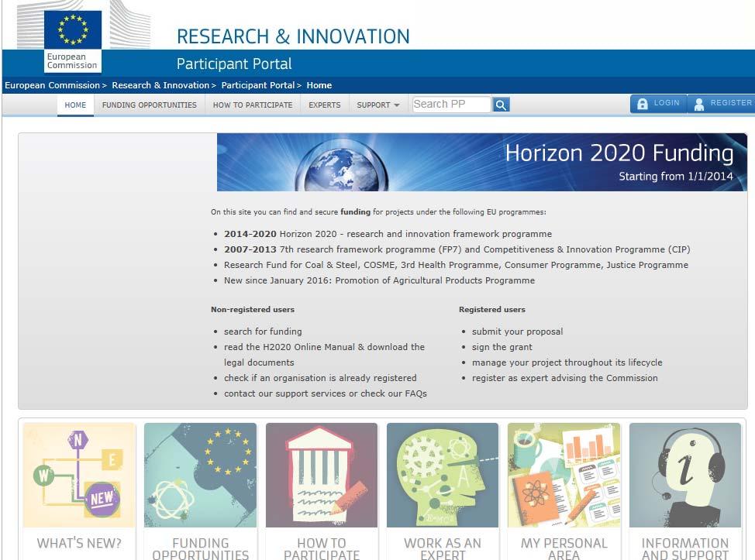
Task: Click 'manage your project throughout its lifecycle'
Action: tap(567, 362)
